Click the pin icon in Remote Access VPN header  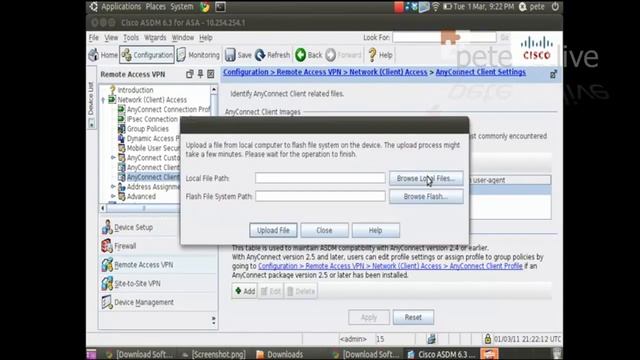(200, 74)
